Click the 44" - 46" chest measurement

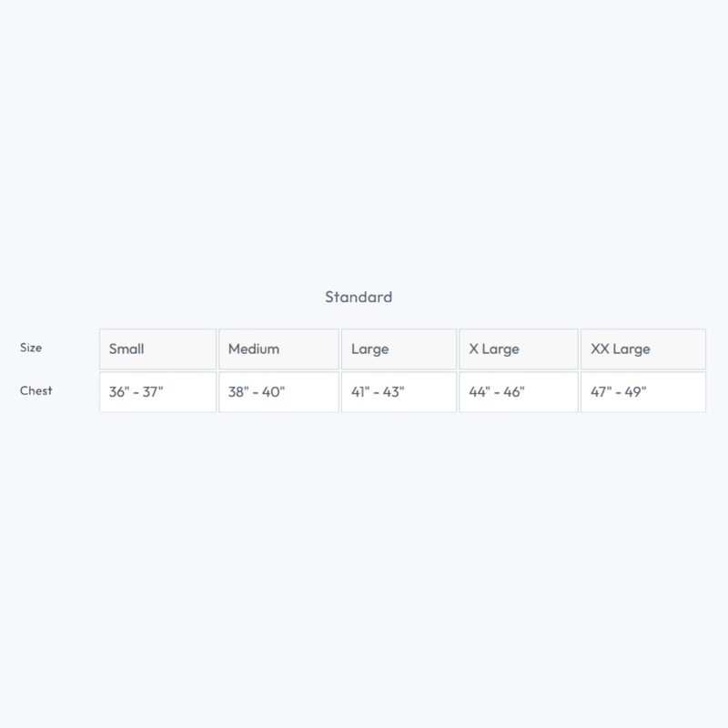[x=519, y=392]
